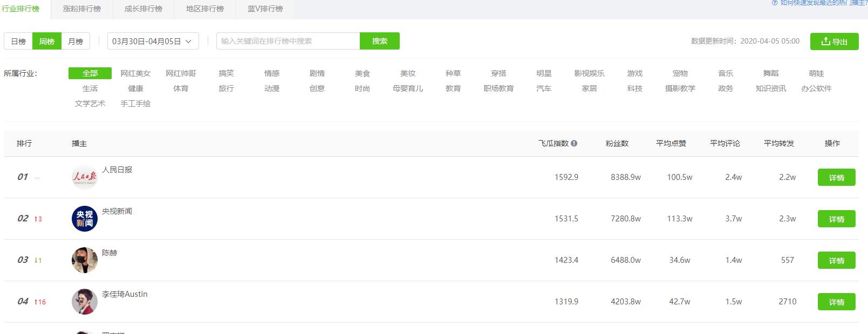
Task: Filter by 宠物 industry
Action: pyautogui.click(x=680, y=73)
